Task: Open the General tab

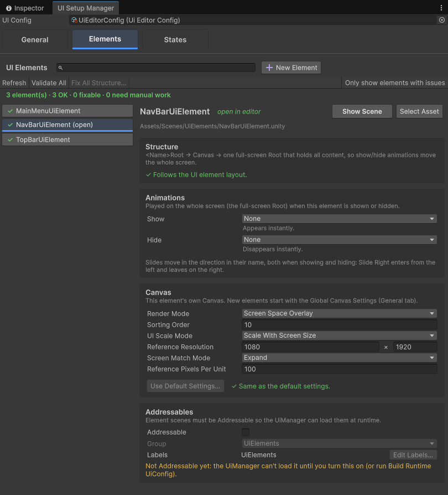Action: click(x=35, y=40)
